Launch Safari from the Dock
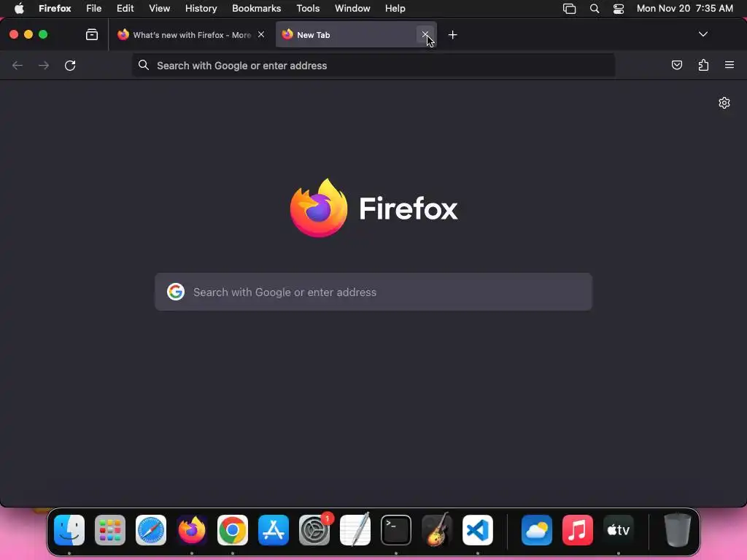The width and height of the screenshot is (747, 560). click(151, 530)
